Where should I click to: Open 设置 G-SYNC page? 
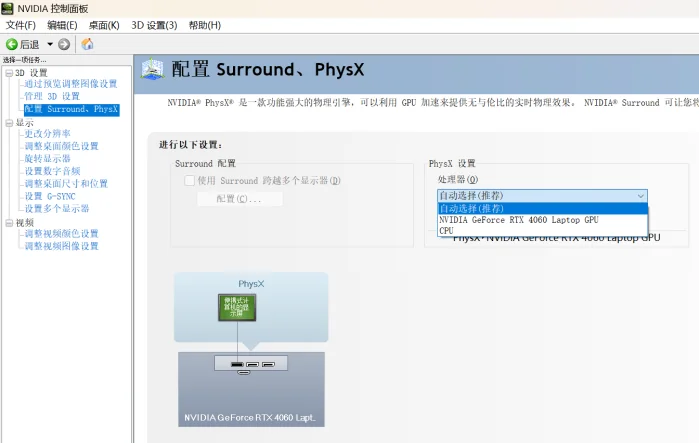click(x=50, y=196)
